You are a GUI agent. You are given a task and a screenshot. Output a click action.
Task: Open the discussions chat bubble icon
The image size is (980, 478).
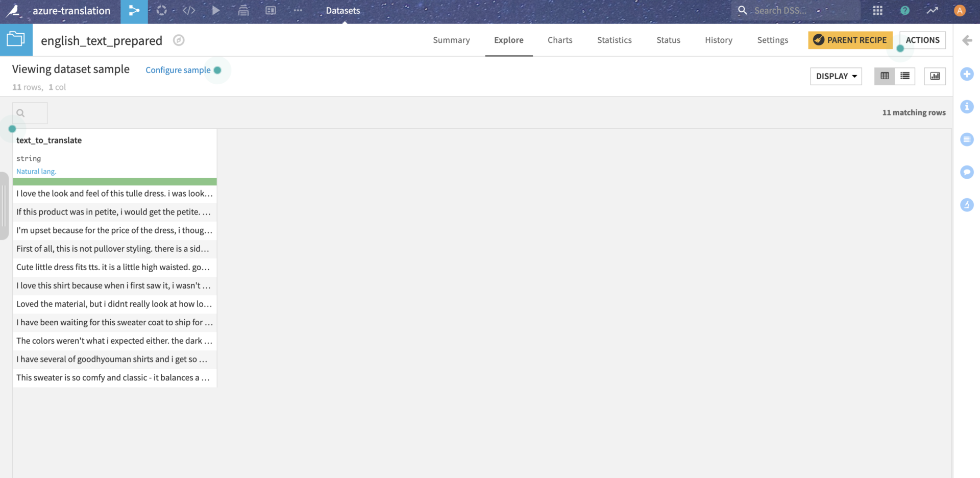coord(967,172)
